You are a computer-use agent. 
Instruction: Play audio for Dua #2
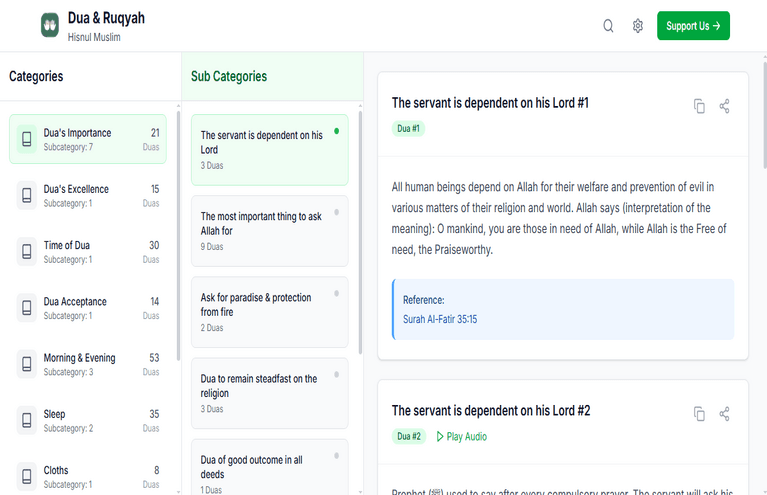pyautogui.click(x=461, y=436)
